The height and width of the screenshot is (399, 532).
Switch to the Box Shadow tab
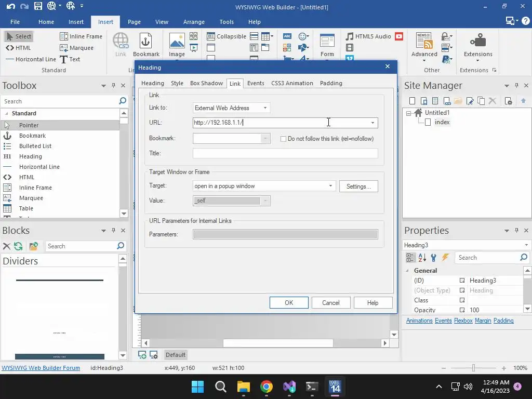click(206, 83)
